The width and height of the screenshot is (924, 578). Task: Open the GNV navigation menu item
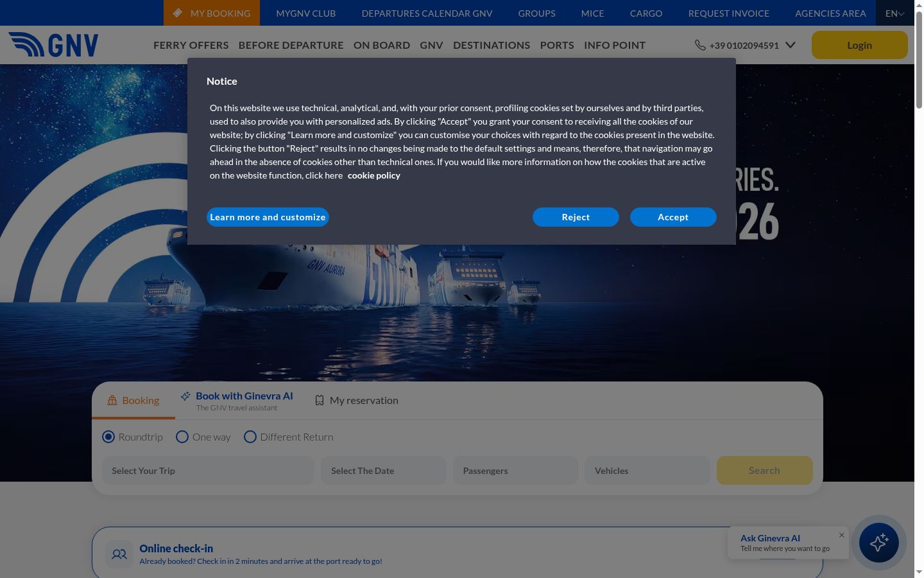431,45
